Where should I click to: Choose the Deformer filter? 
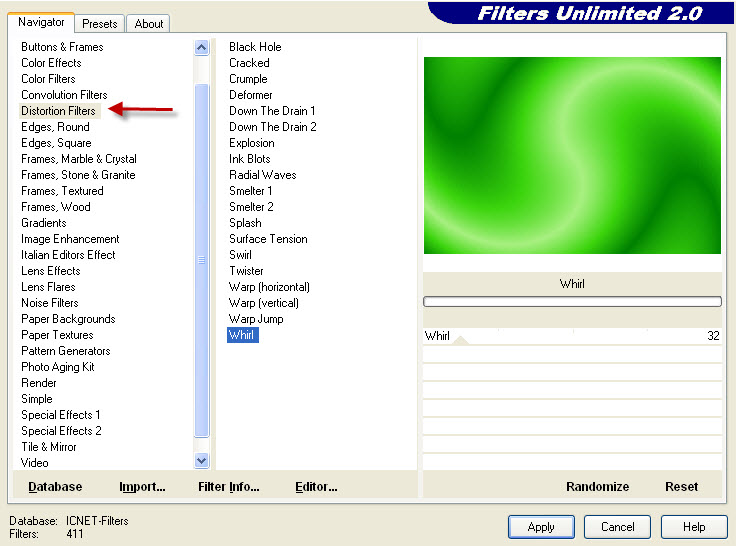pyautogui.click(x=251, y=95)
